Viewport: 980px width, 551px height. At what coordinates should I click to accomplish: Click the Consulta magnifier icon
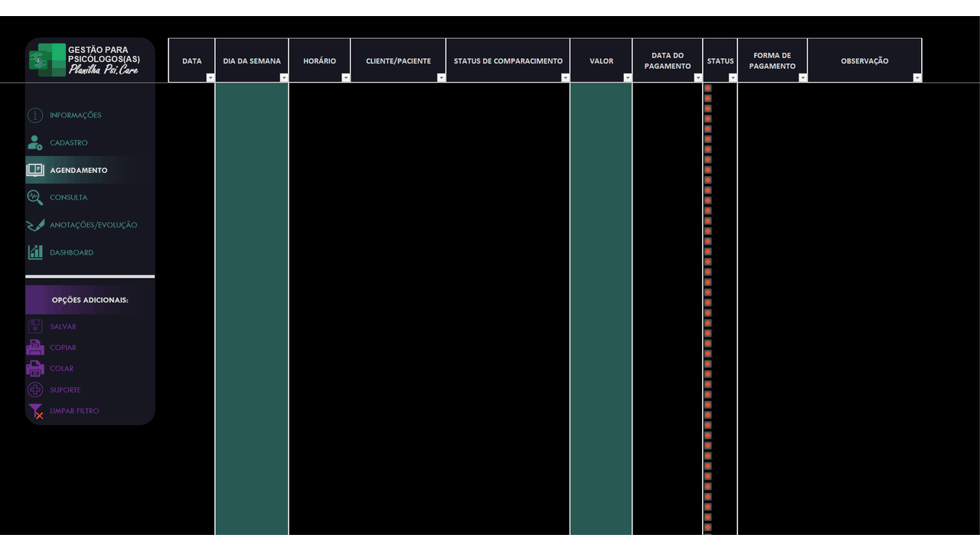click(35, 197)
